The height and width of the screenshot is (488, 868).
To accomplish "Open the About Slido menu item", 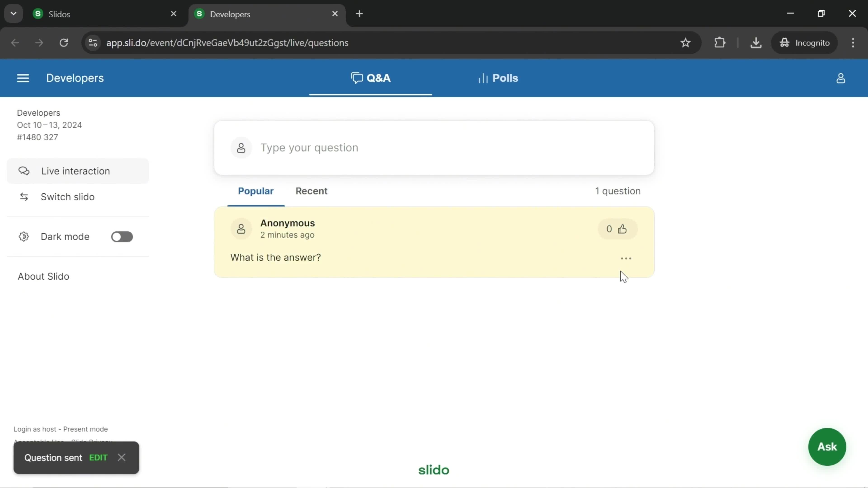I will (x=43, y=276).
